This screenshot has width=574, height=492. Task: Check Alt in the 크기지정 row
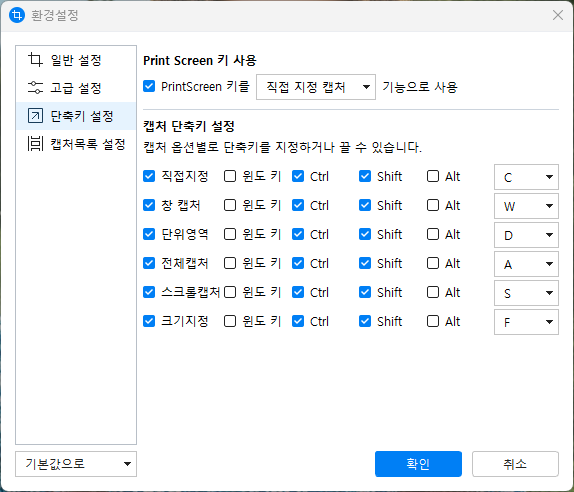tap(433, 321)
